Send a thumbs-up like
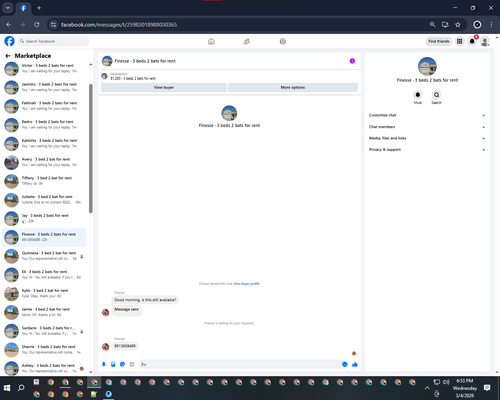 355,364
